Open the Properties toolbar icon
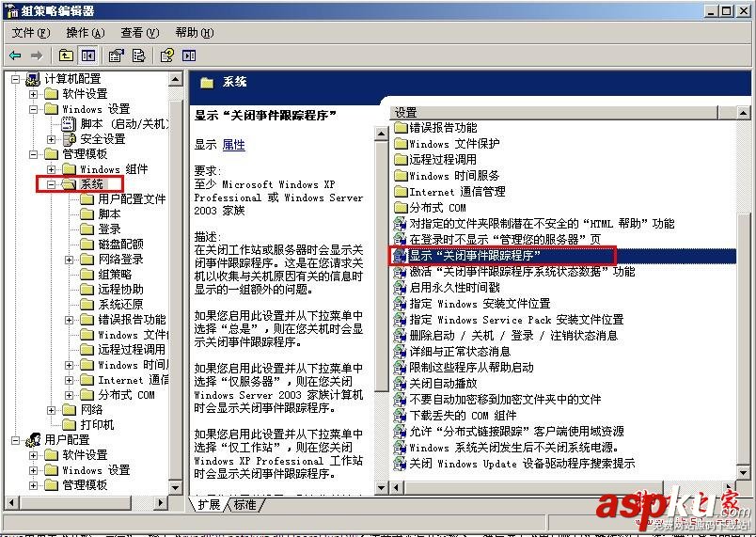 (x=117, y=55)
